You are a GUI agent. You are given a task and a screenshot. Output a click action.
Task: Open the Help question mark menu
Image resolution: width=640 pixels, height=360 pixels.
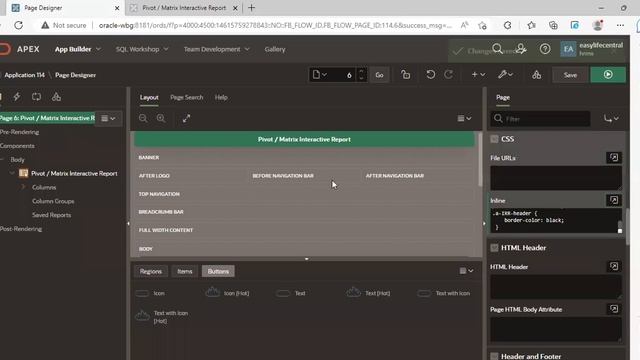tap(545, 49)
